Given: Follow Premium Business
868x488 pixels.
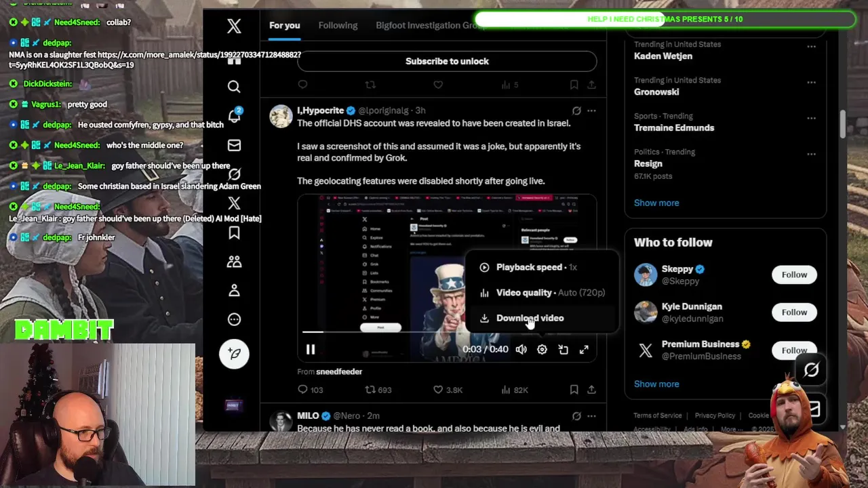Looking at the screenshot, I should tap(794, 350).
